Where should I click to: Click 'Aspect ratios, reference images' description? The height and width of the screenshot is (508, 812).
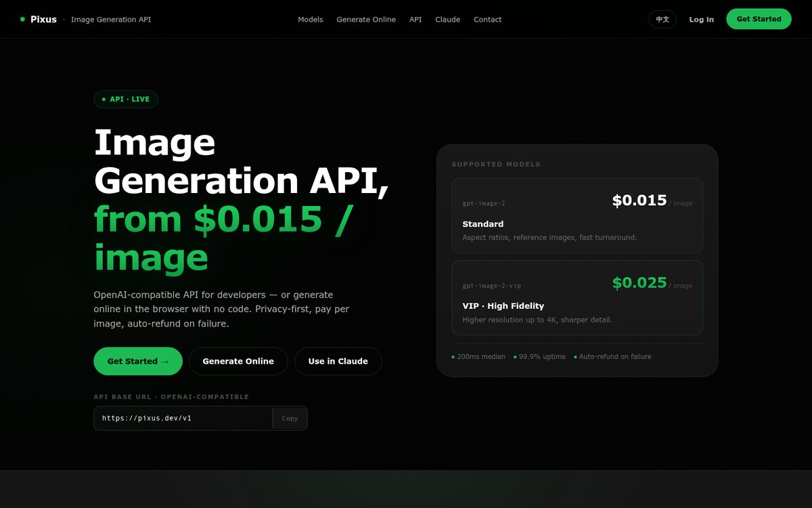pos(549,238)
